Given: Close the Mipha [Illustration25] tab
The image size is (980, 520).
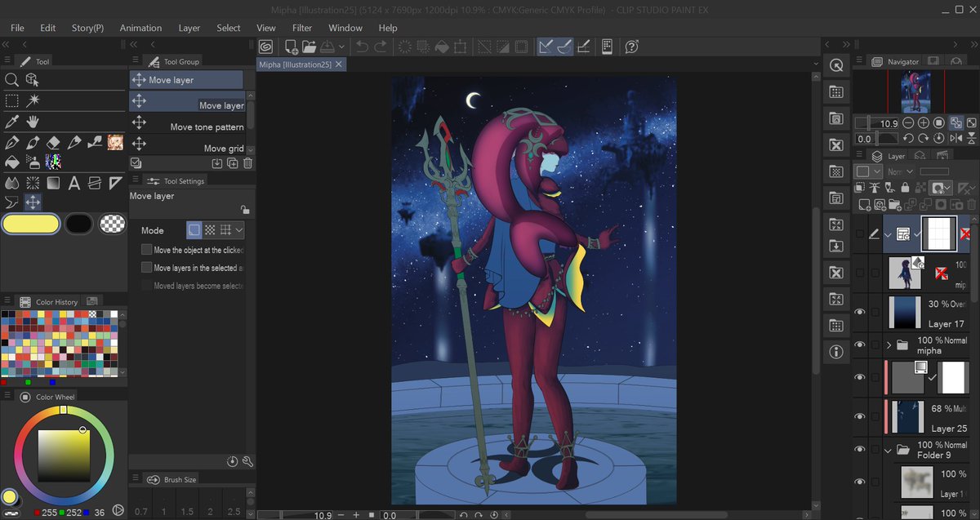Looking at the screenshot, I should pos(339,64).
